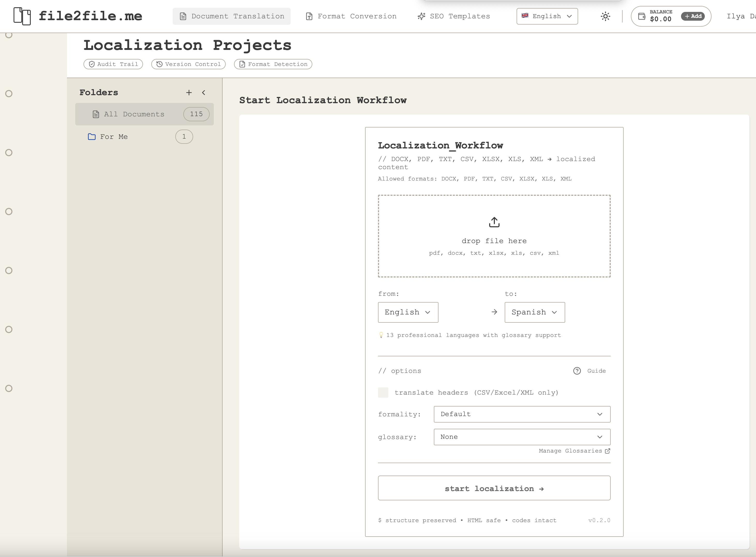The width and height of the screenshot is (756, 557).
Task: Create a new folder with the plus icon
Action: point(189,92)
